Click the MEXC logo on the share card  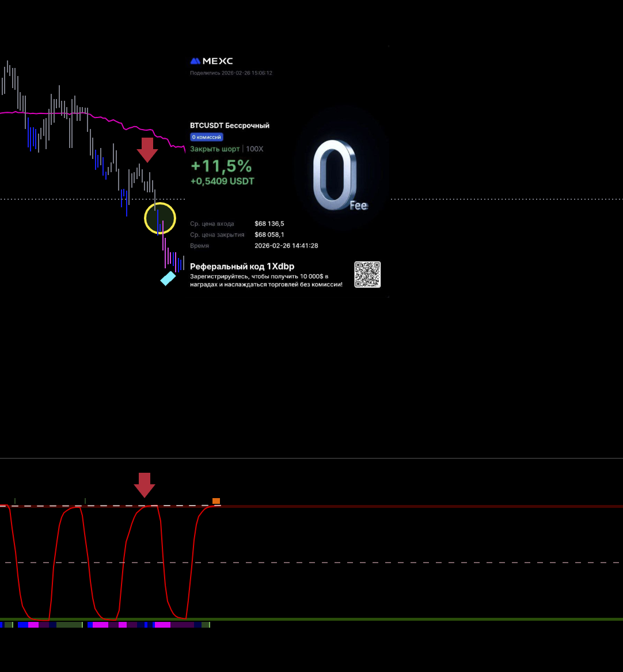(211, 61)
